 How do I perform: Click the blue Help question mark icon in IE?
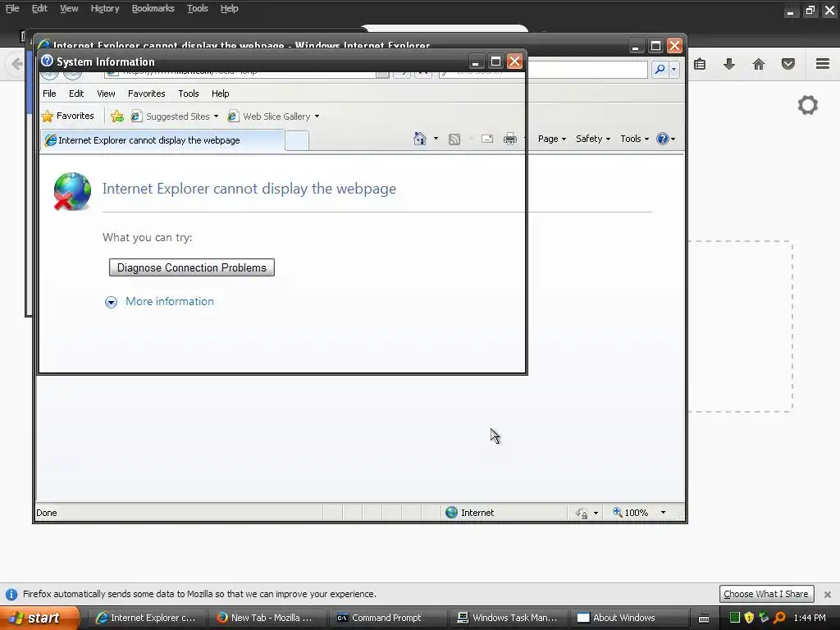click(x=662, y=139)
